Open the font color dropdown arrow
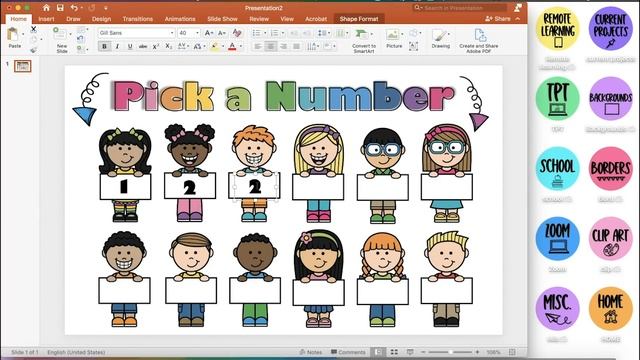Viewport: 640px width, 360px height. click(x=240, y=47)
